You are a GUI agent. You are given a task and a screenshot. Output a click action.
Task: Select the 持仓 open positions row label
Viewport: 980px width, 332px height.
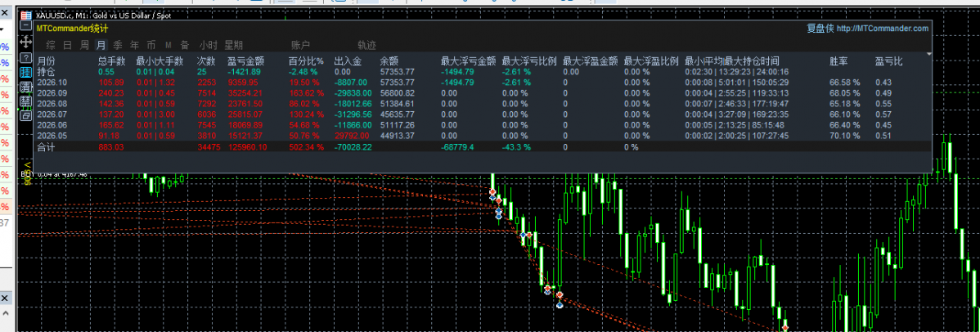coord(47,71)
